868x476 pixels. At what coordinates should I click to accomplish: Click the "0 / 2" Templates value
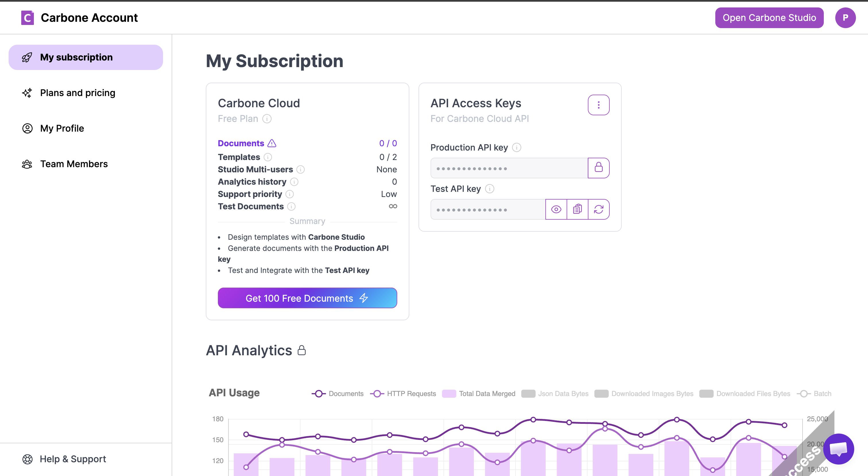pos(388,157)
